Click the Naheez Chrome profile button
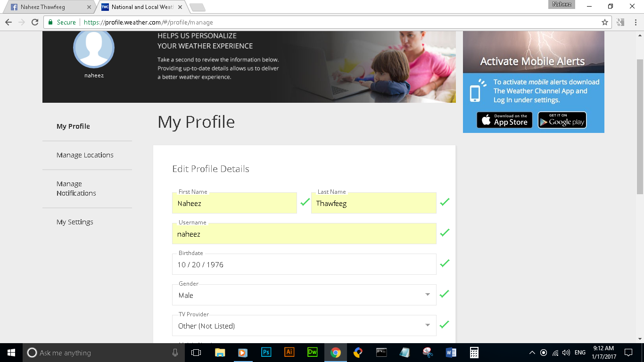The width and height of the screenshot is (644, 362). (561, 4)
